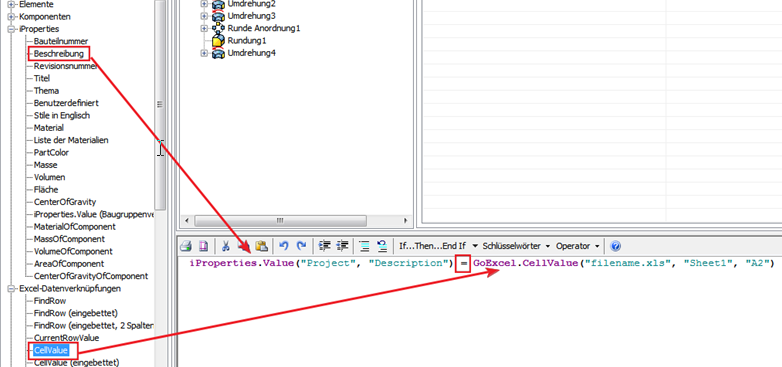Select the PartColor snippet
The width and height of the screenshot is (782, 367).
click(51, 153)
